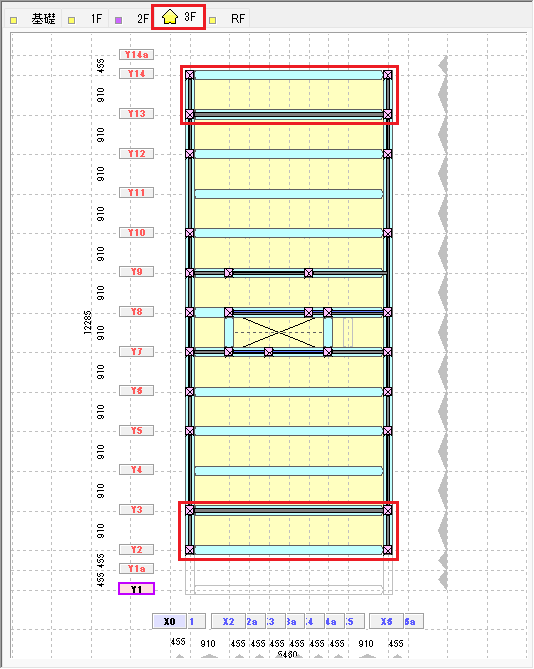
Task: Click the Y1 highlighted grid label
Action: point(136,589)
